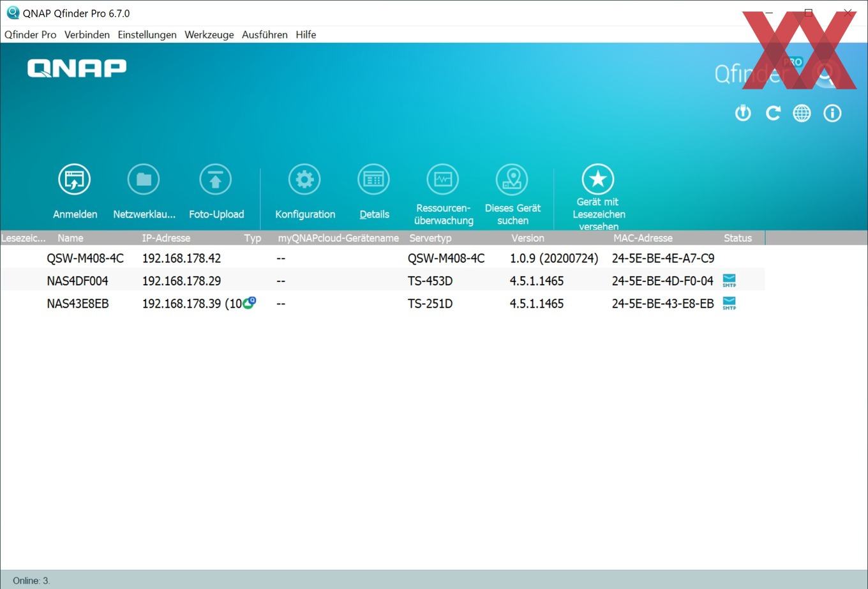Open the Einstellungen menu

pyautogui.click(x=147, y=34)
